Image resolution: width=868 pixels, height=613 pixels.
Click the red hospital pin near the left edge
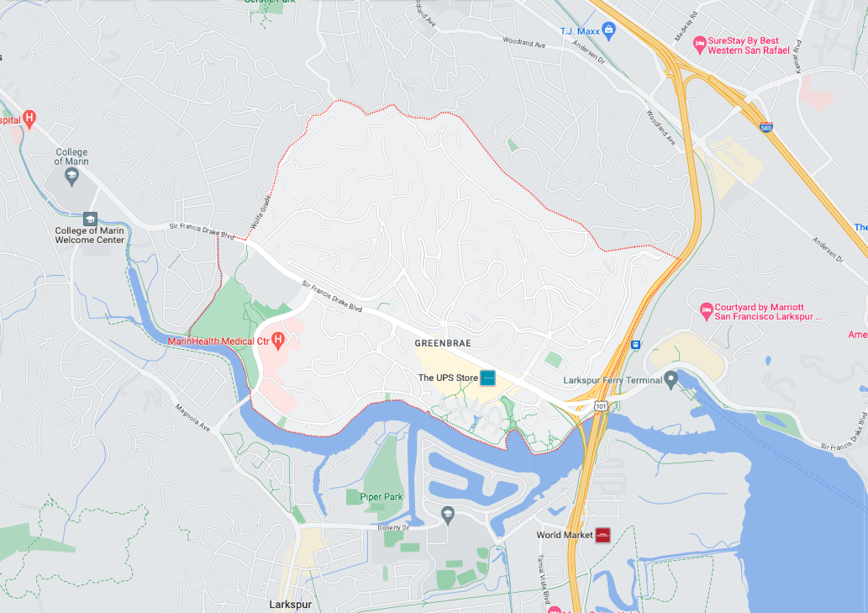point(29,119)
